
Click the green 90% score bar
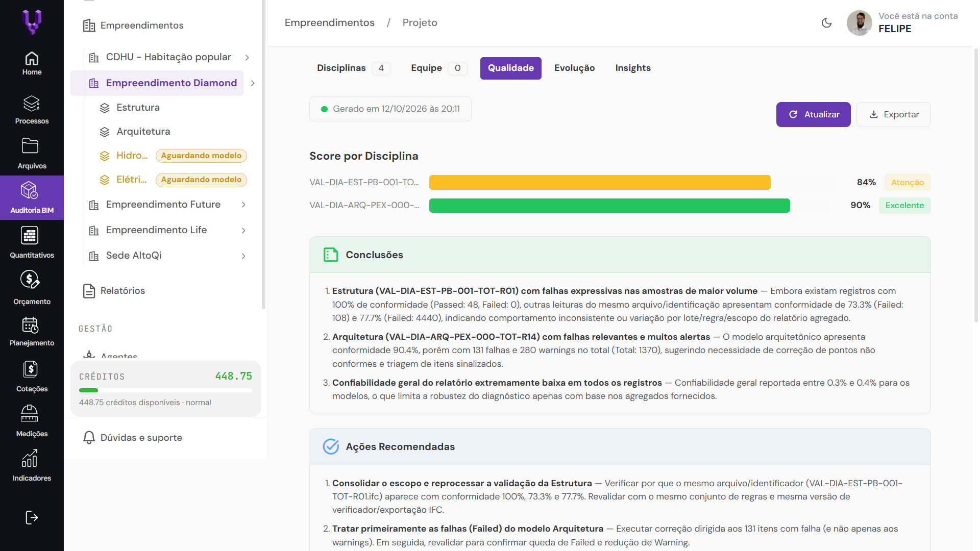[x=609, y=205]
